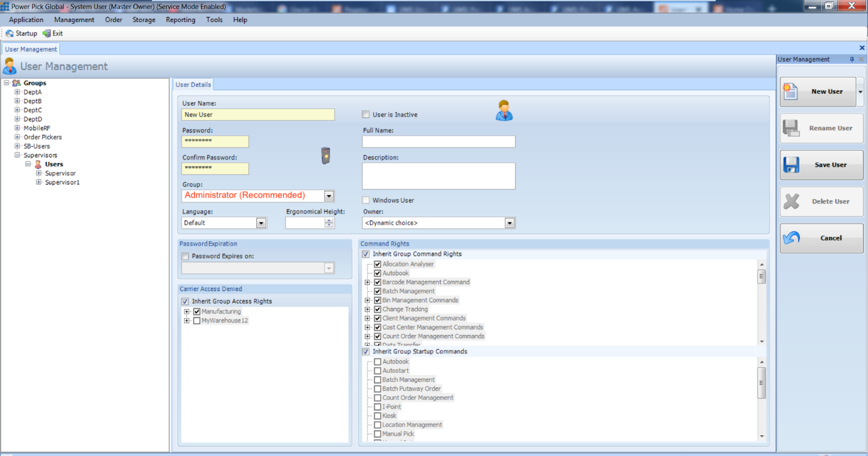Image resolution: width=868 pixels, height=456 pixels.
Task: Switch to the User Details tab
Action: point(193,84)
